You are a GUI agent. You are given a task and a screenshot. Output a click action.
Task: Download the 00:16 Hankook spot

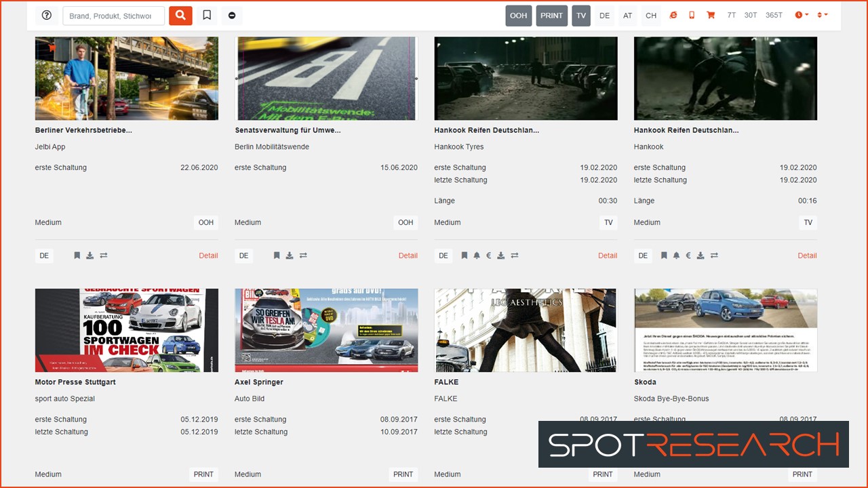tap(701, 256)
